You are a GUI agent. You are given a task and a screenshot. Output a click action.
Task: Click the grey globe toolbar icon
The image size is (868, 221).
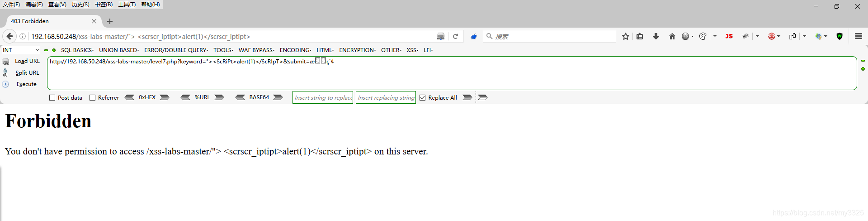click(685, 36)
